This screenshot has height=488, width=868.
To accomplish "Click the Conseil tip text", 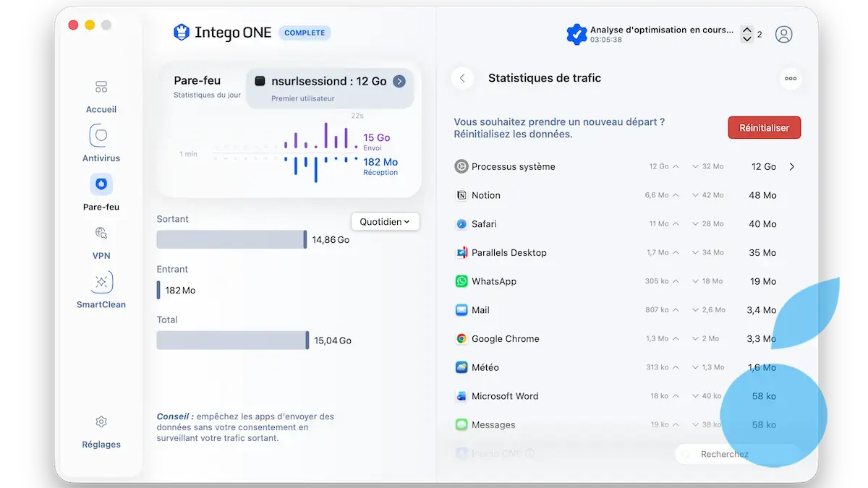I will pos(246,427).
